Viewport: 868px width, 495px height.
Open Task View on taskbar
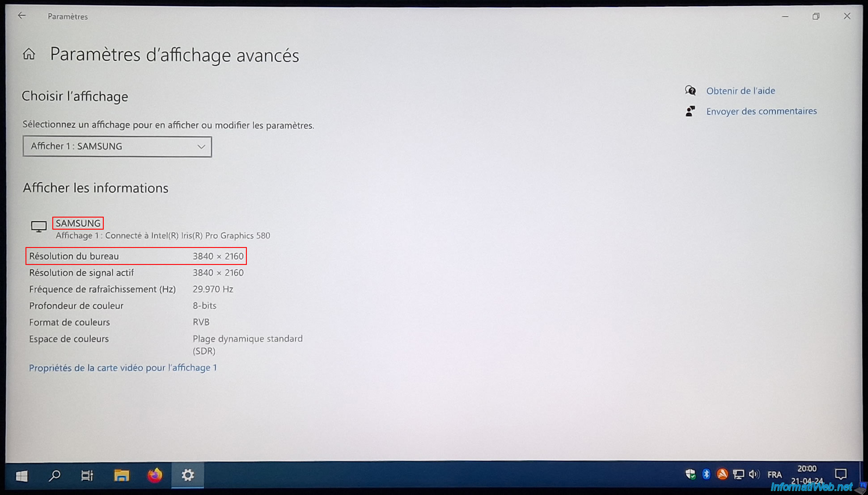(x=87, y=476)
